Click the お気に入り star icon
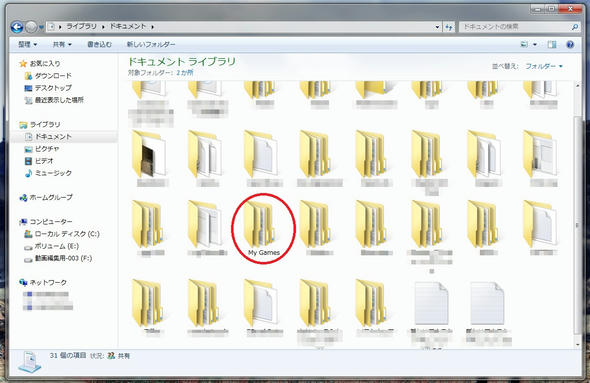This screenshot has width=590, height=383. 23,64
